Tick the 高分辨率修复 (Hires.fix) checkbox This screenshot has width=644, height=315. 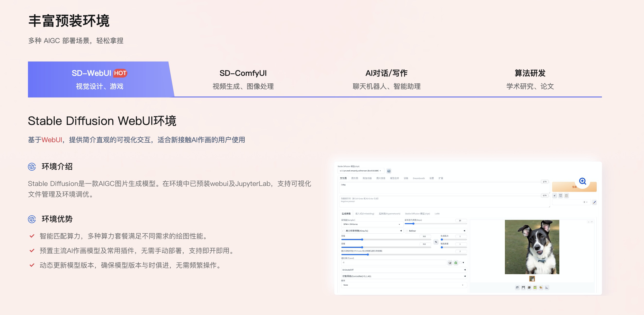point(343,231)
